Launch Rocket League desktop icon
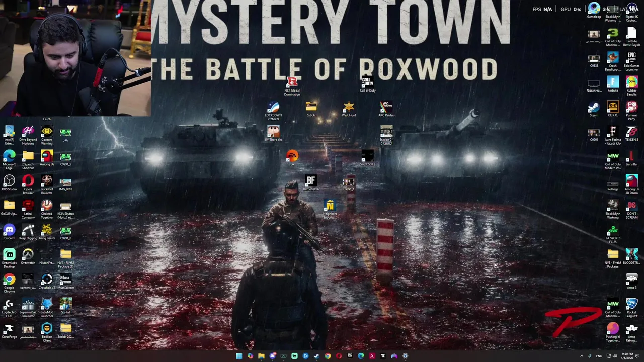Viewport: 644px width, 362px height. tap(632, 308)
